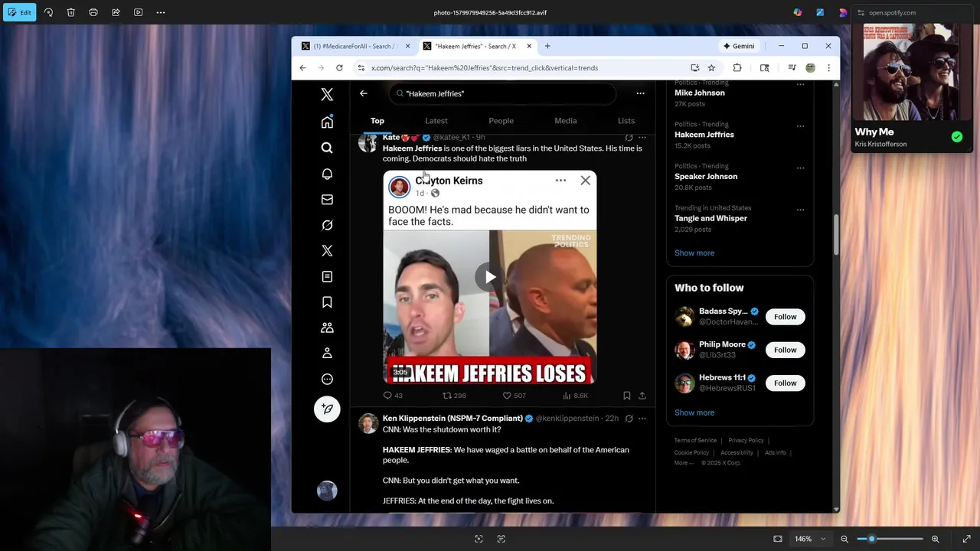This screenshot has height=551, width=980.
Task: Open Bookmarks icon in X sidebar
Action: coord(327,302)
